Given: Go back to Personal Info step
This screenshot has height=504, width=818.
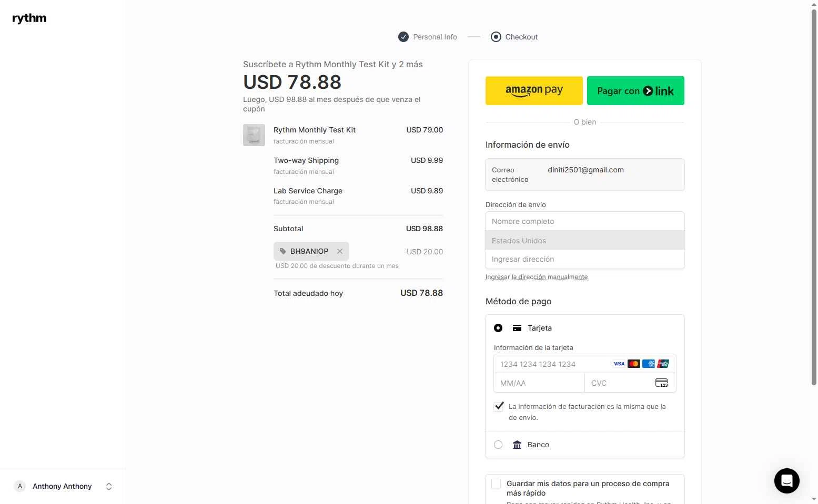Looking at the screenshot, I should 435,37.
